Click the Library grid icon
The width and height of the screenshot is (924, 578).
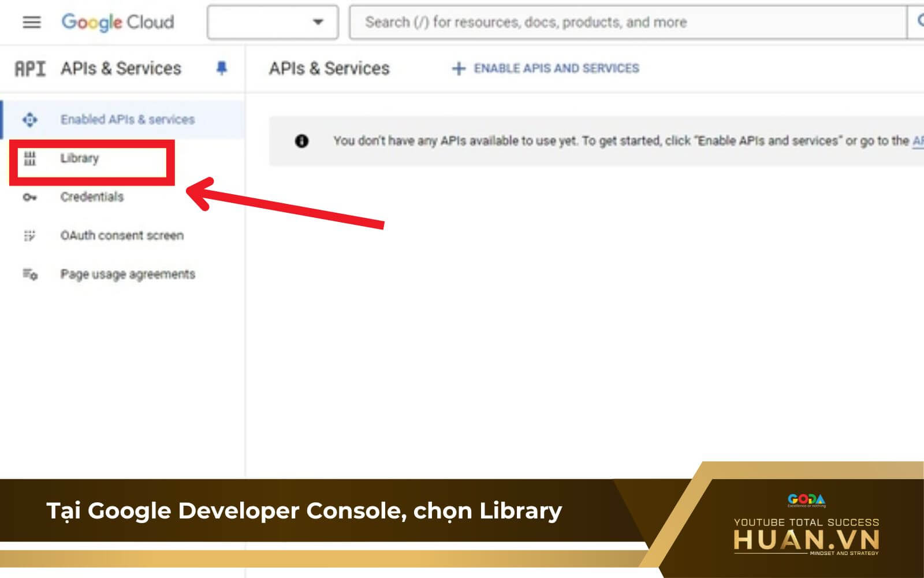click(29, 158)
